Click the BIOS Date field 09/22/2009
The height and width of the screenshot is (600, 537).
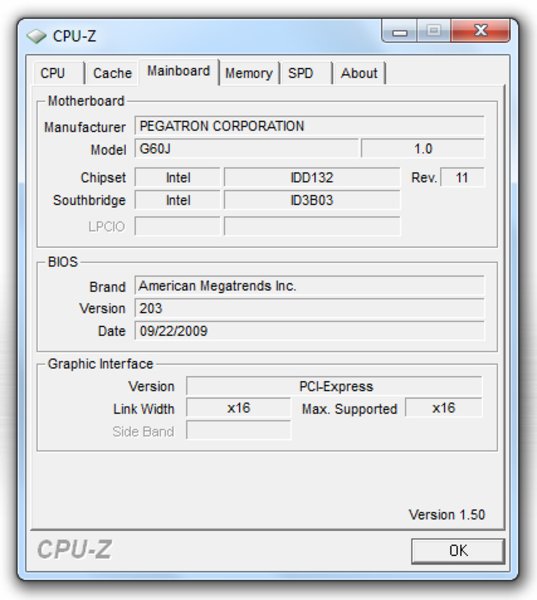[x=309, y=331]
